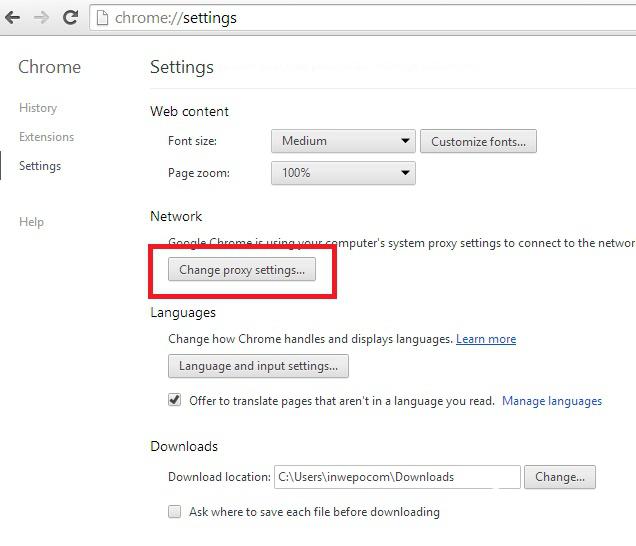Click the Download location path field
This screenshot has width=636, height=546.
point(396,477)
